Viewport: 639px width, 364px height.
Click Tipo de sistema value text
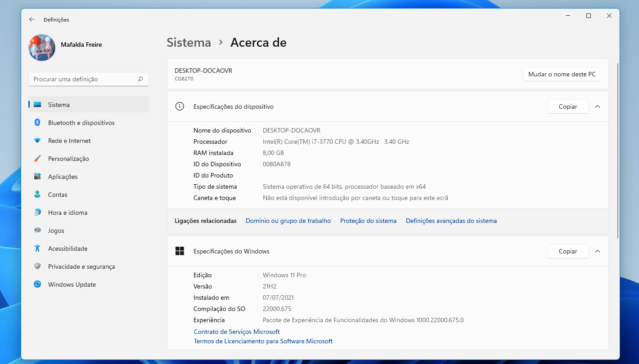click(x=344, y=186)
